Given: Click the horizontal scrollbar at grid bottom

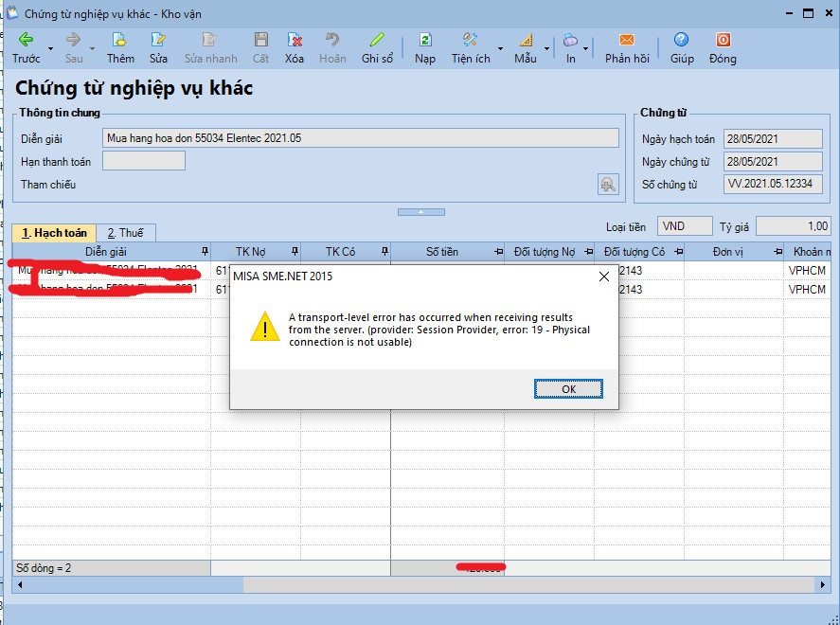Looking at the screenshot, I should click(417, 585).
